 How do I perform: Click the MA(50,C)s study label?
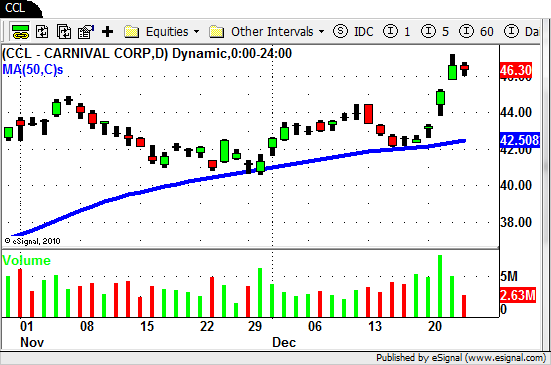33,69
